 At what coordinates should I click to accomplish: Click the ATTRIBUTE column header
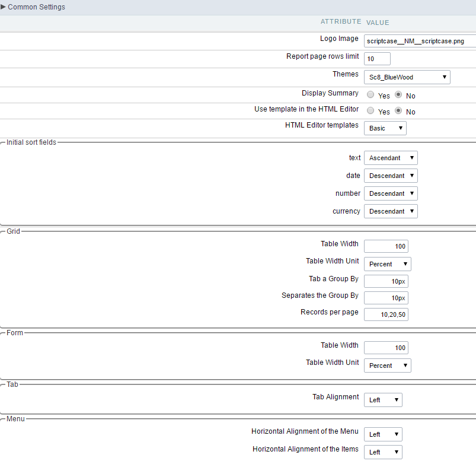coord(341,22)
